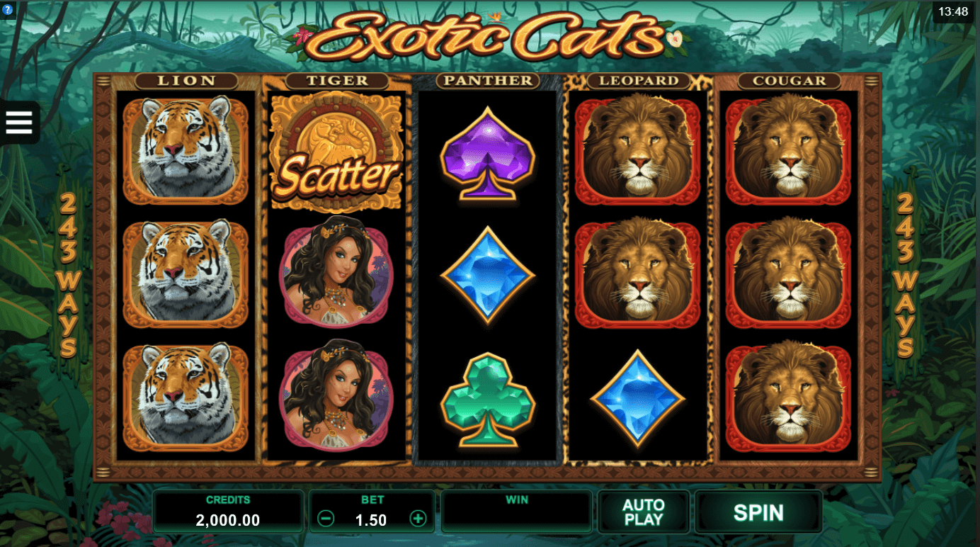980x547 pixels.
Task: Hit the SPIN button
Action: pos(758,512)
